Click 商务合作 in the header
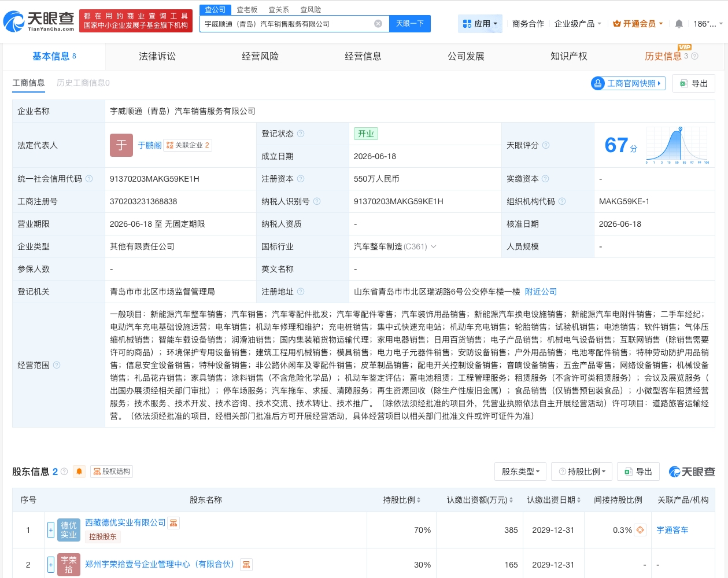Screen dimensions: 728x578 click(x=528, y=24)
